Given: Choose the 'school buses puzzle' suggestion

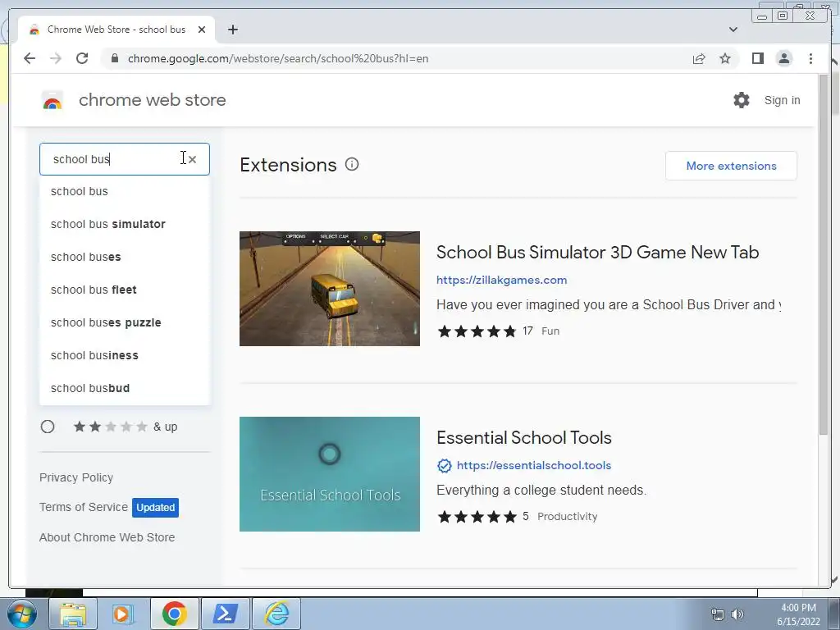Looking at the screenshot, I should coord(125,322).
